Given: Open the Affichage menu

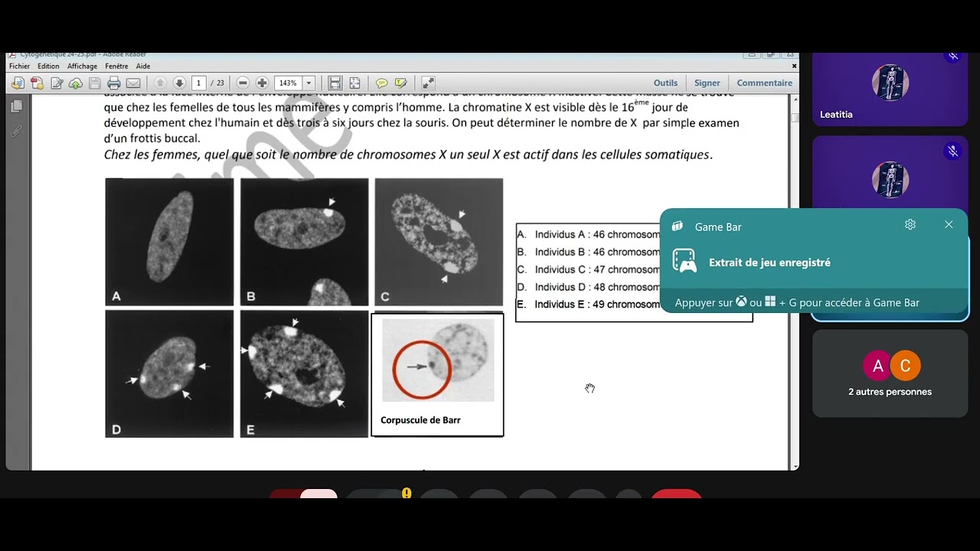Looking at the screenshot, I should 82,67.
